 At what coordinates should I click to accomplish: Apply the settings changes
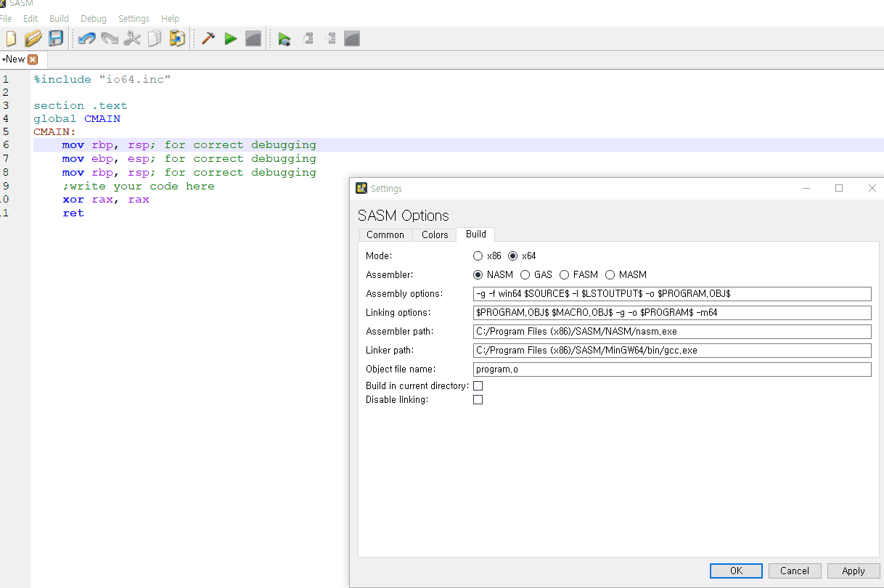pyautogui.click(x=854, y=571)
